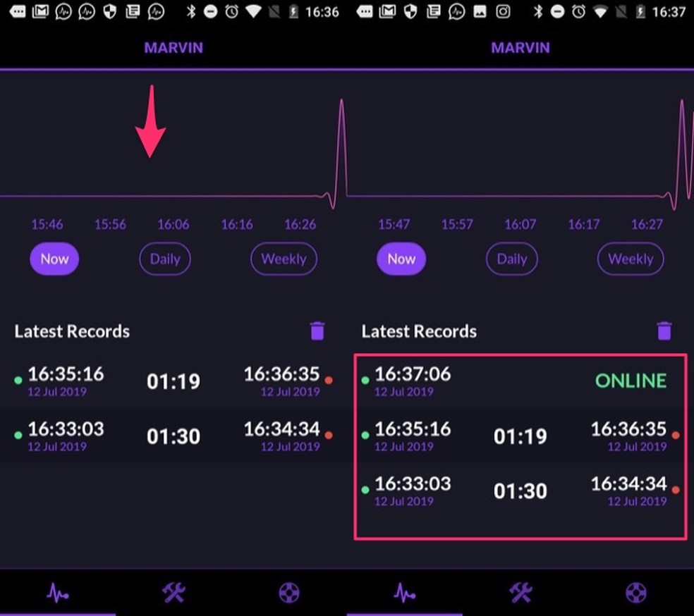Select activity pulse icon in left screen
694x616 pixels.
coord(58,593)
